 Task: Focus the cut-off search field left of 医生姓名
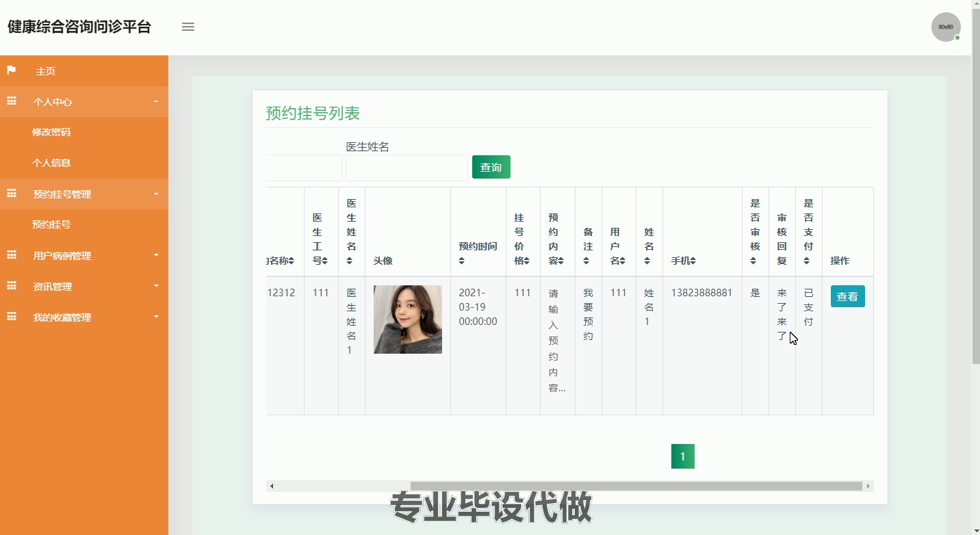[304, 168]
